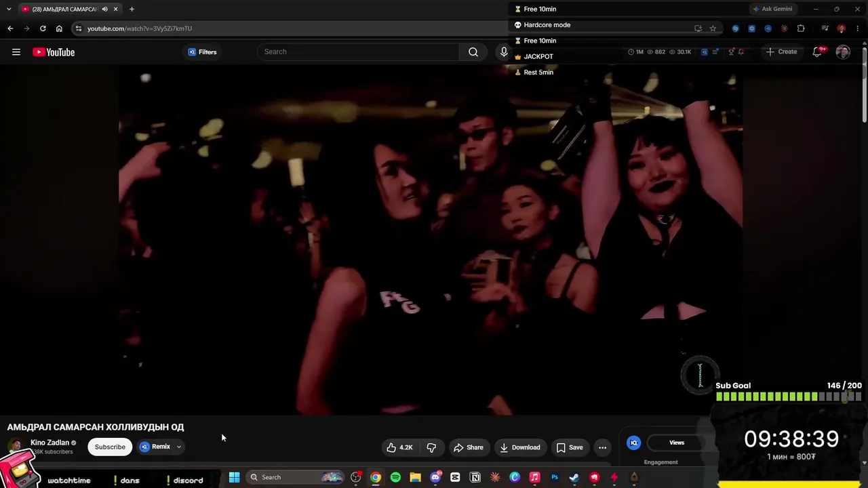
Task: Click the Windows taskbar search box
Action: point(295,477)
